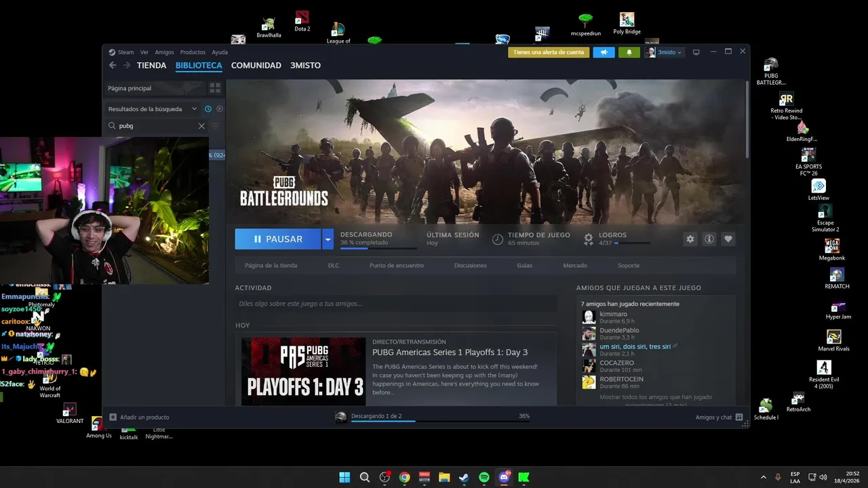Open Kick app in taskbar
This screenshot has width=868, height=488.
click(x=524, y=477)
